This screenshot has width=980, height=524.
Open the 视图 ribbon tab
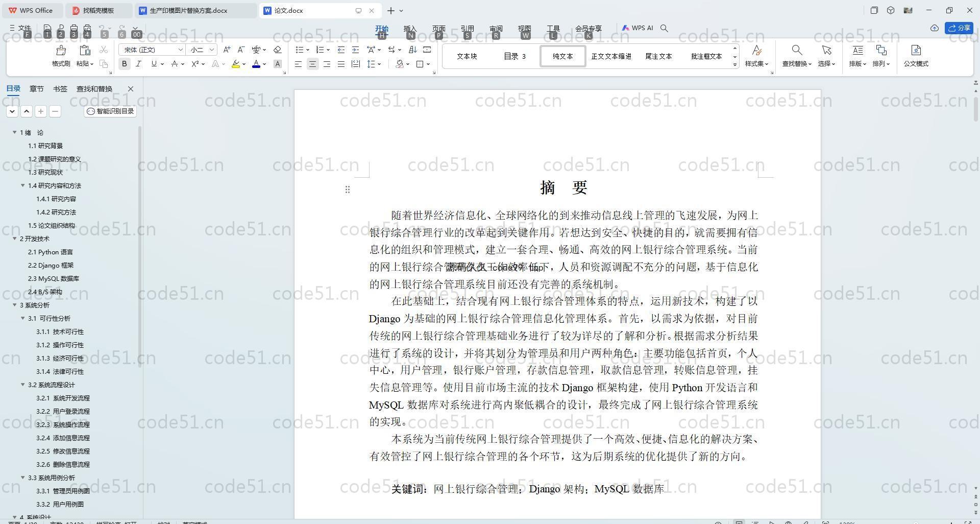pyautogui.click(x=524, y=29)
